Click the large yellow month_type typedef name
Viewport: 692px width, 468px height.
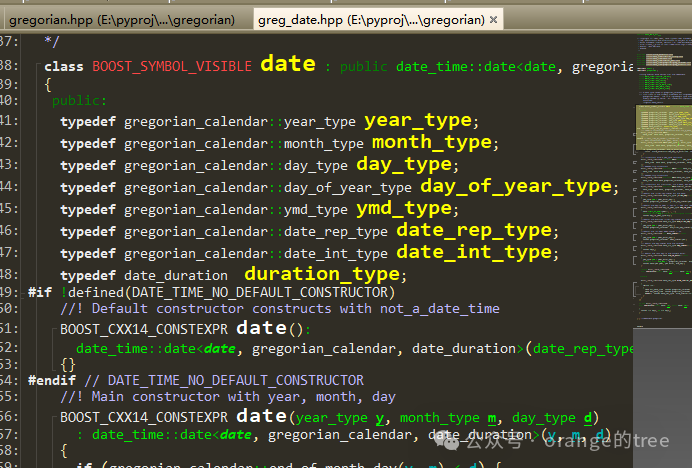pyautogui.click(x=432, y=143)
